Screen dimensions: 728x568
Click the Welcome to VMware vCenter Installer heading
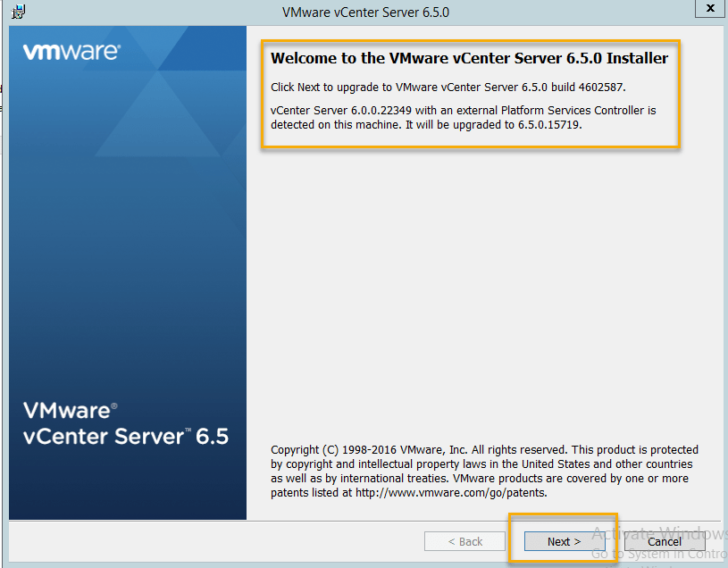(x=469, y=58)
